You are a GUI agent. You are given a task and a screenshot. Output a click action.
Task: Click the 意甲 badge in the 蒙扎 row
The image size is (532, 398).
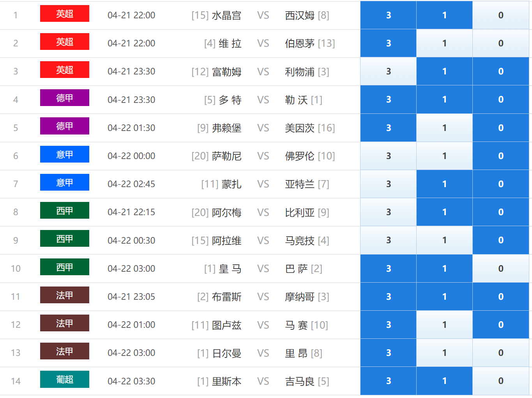[65, 182]
